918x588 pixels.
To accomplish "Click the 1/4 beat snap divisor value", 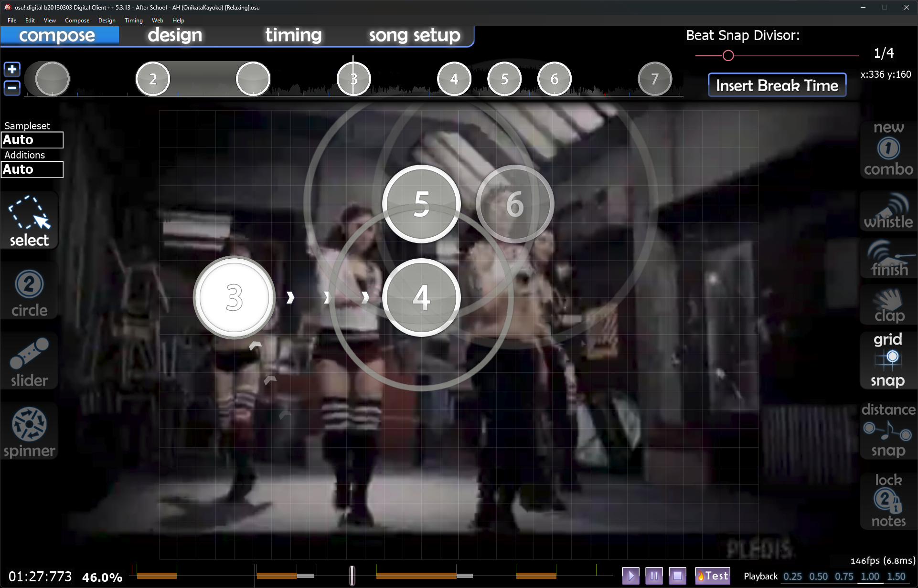I will (884, 53).
